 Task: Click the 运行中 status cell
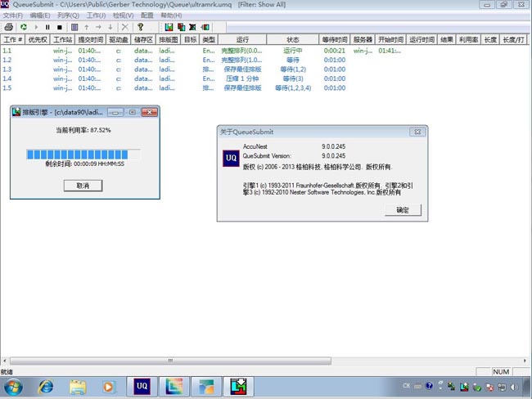[293, 51]
